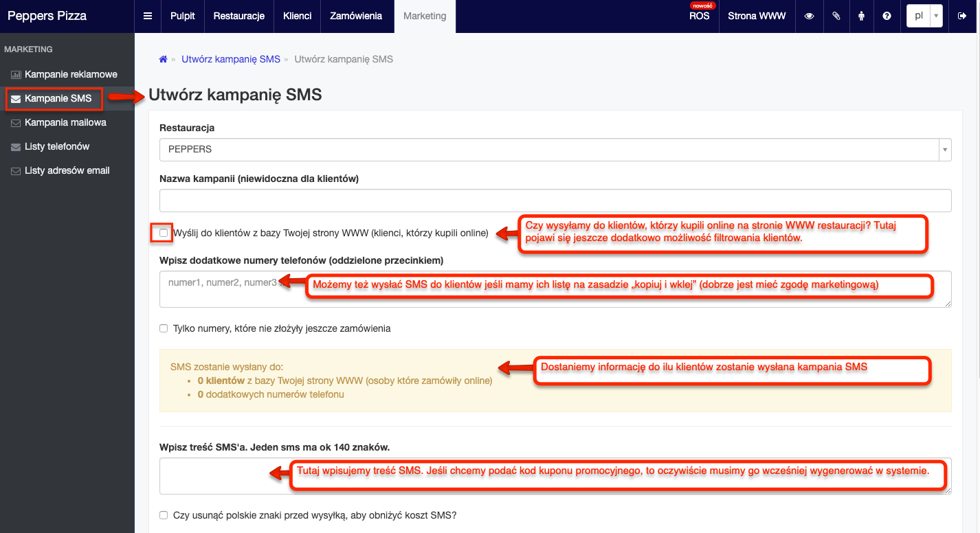Open the Zamówienia menu
The image size is (980, 533).
pyautogui.click(x=356, y=16)
